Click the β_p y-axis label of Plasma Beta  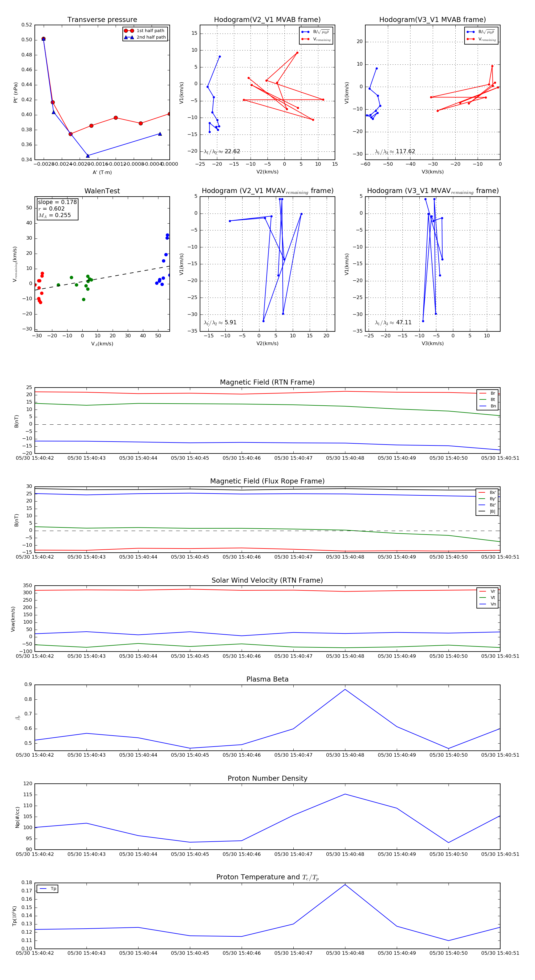click(x=18, y=717)
